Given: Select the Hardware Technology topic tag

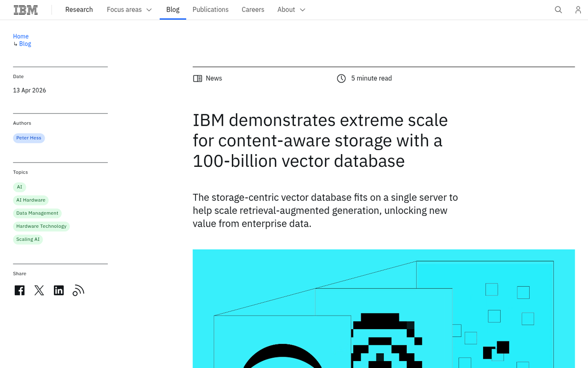Looking at the screenshot, I should pos(41,226).
